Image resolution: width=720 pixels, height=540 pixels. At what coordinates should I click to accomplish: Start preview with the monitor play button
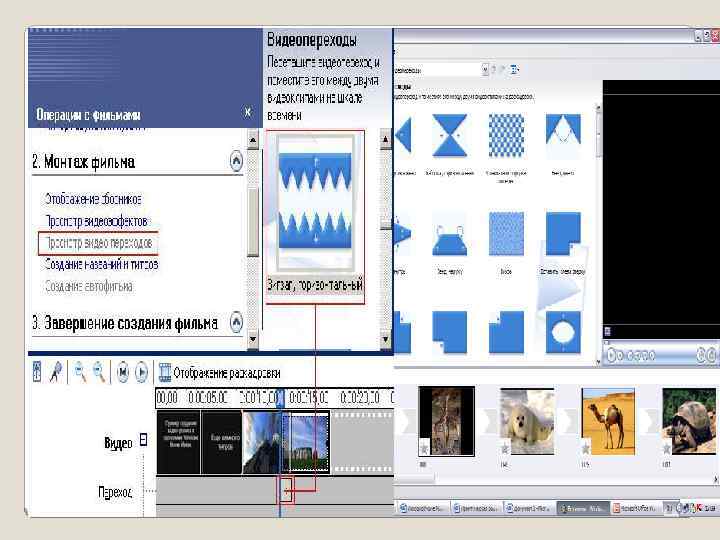(x=612, y=355)
